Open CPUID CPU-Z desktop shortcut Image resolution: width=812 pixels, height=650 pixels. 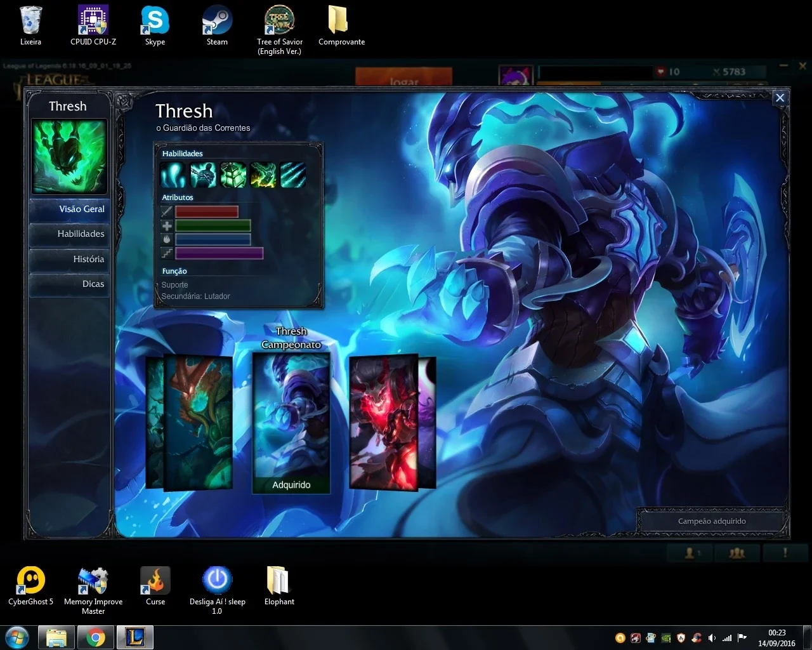point(93,26)
